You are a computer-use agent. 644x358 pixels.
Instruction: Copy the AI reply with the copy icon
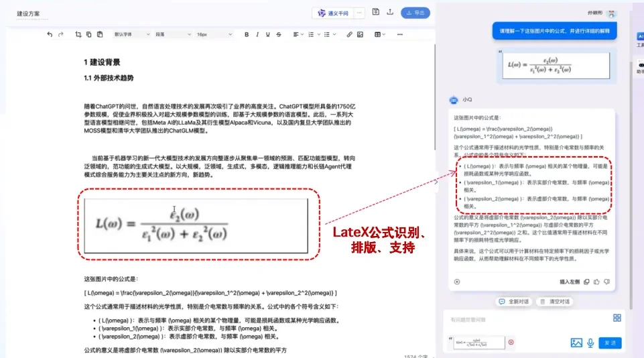coord(587,282)
